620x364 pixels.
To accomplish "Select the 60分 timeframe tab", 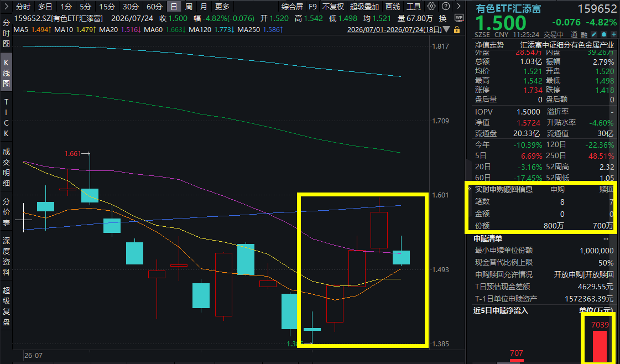I will (154, 6).
